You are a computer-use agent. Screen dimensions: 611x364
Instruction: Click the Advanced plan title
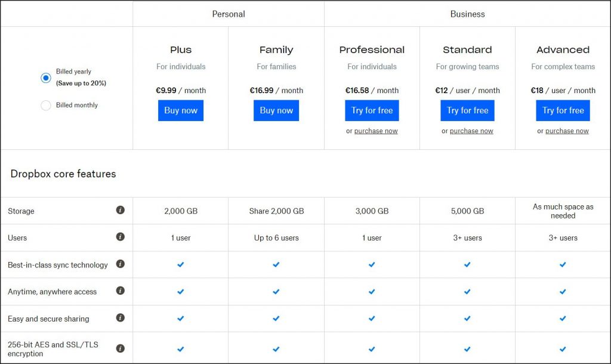click(563, 50)
